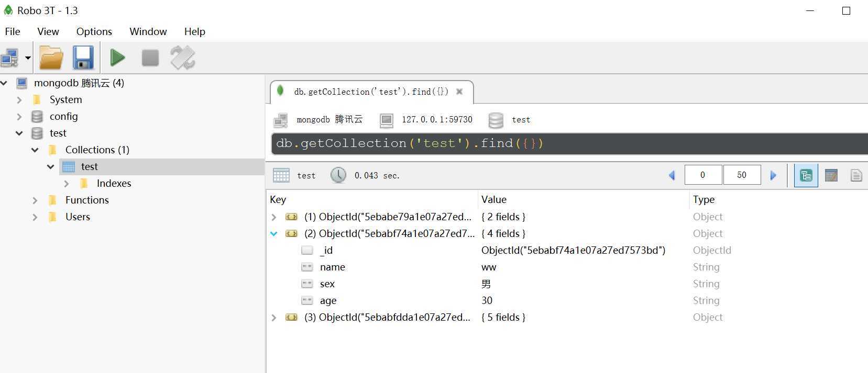Screen dimensions: 868x373
Task: Select the db.getCollection('test').find({}) tab
Action: [x=371, y=92]
